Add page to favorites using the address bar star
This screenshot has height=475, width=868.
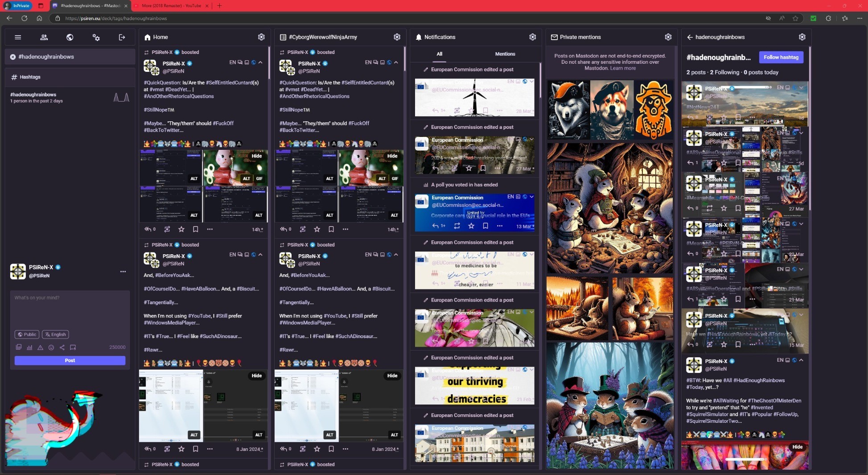[x=795, y=18]
